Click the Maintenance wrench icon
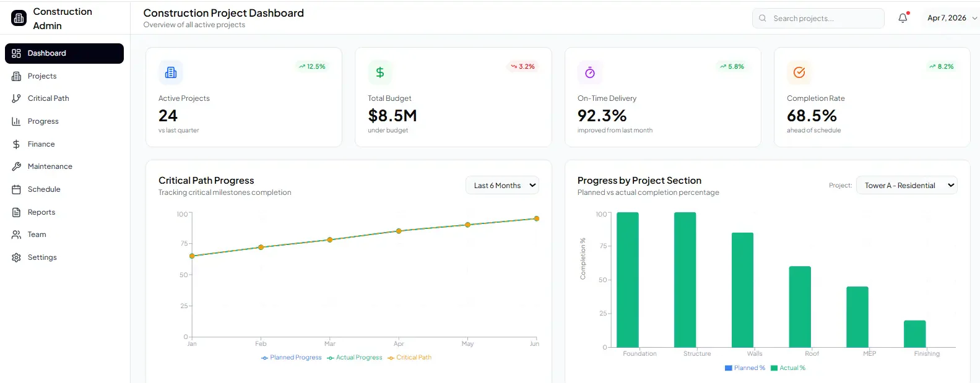This screenshot has width=980, height=383. point(16,166)
